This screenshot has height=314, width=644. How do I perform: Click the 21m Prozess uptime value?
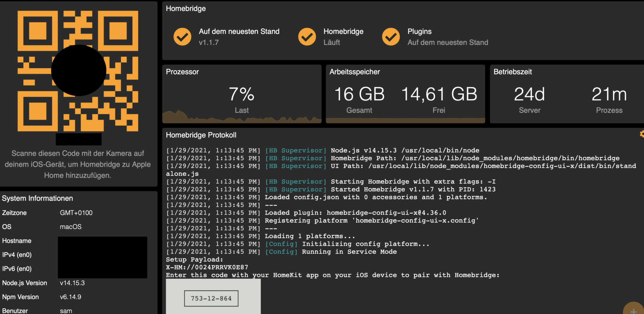[x=609, y=94]
